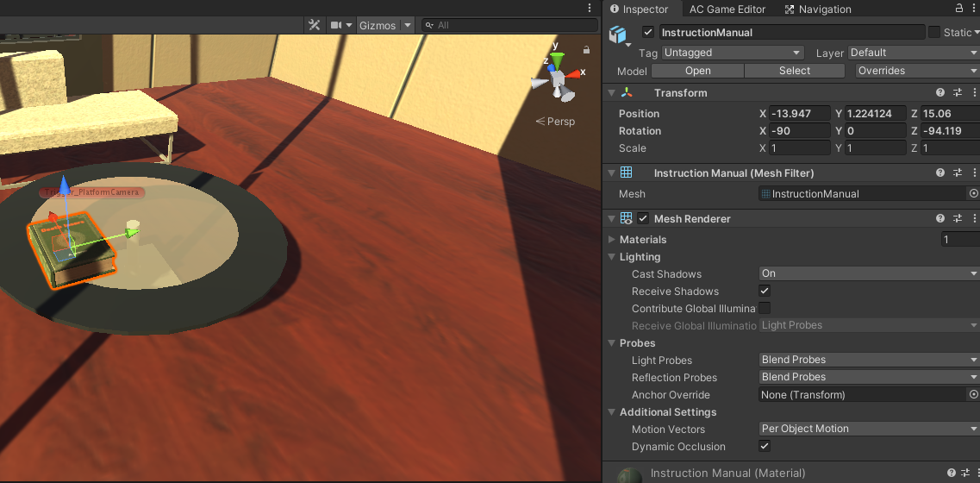Click the scene gizmo lock icon
Viewport: 980px width, 483px height.
pos(587,50)
